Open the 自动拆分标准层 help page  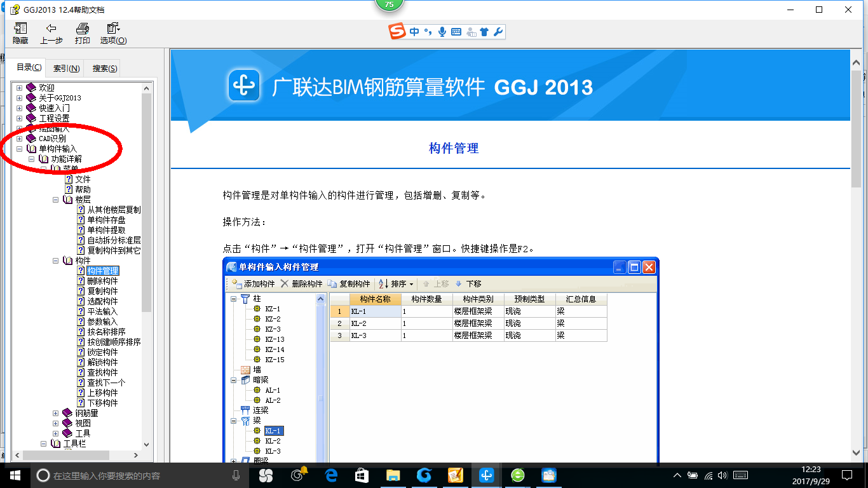114,240
